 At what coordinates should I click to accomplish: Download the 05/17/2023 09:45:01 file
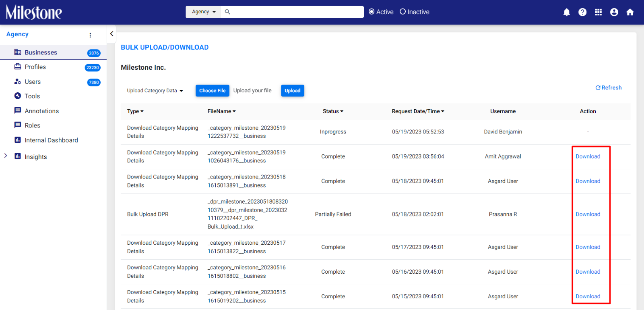pyautogui.click(x=588, y=247)
